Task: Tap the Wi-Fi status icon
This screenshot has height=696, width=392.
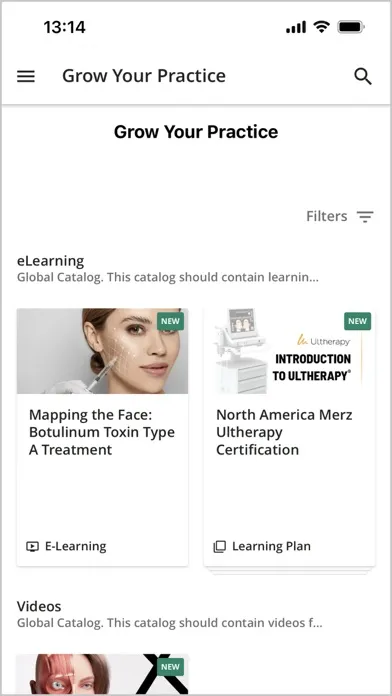Action: [x=321, y=28]
